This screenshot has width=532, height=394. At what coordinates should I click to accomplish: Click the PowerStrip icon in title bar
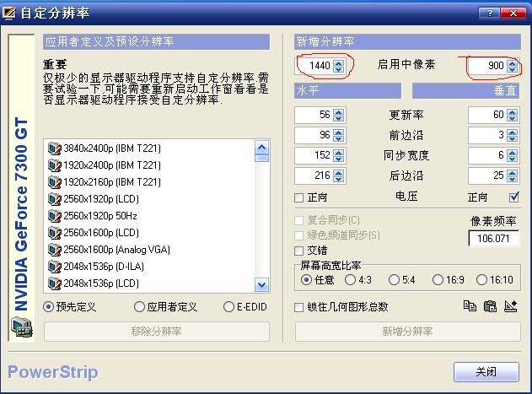click(x=8, y=13)
